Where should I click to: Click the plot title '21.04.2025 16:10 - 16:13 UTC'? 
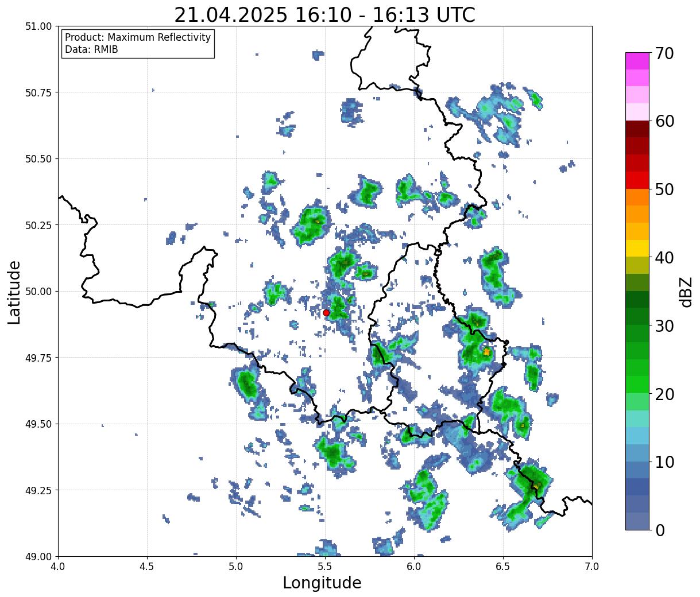tap(324, 15)
